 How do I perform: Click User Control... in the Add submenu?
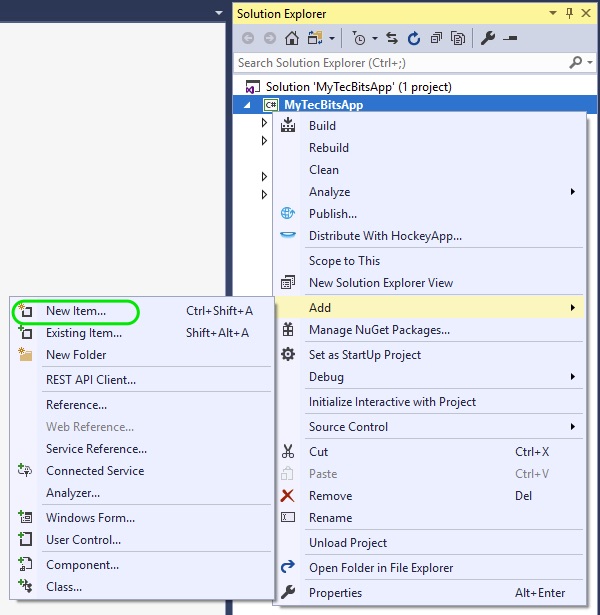point(142,540)
